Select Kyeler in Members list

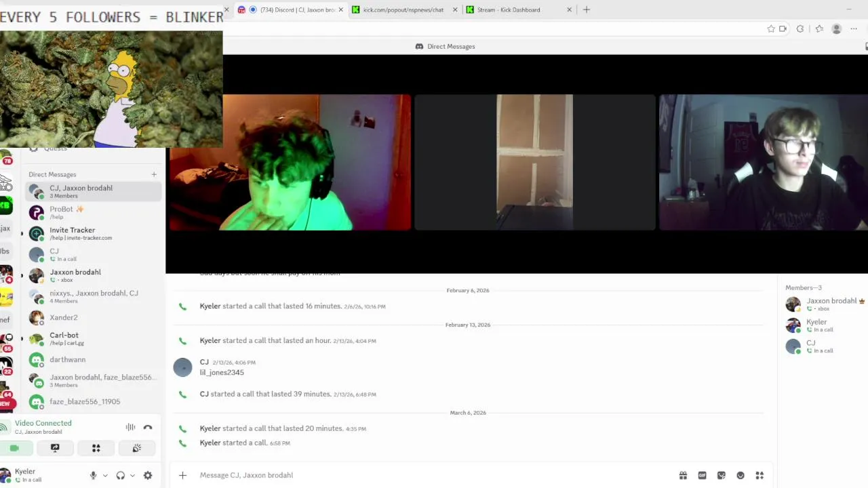coord(825,325)
